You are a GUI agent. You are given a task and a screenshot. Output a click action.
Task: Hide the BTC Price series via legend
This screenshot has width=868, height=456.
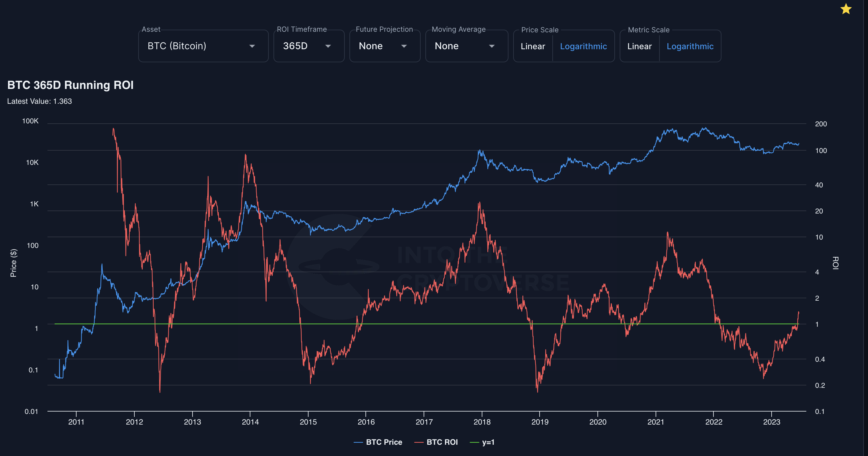[384, 442]
